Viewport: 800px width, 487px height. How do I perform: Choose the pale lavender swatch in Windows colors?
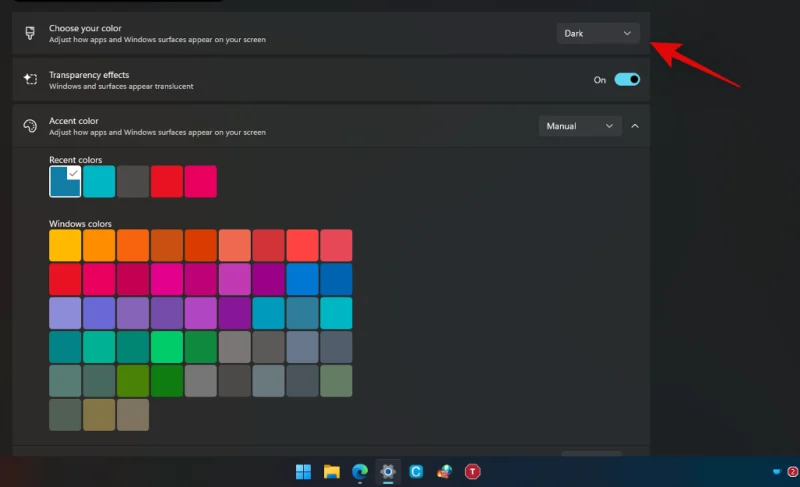coord(65,313)
